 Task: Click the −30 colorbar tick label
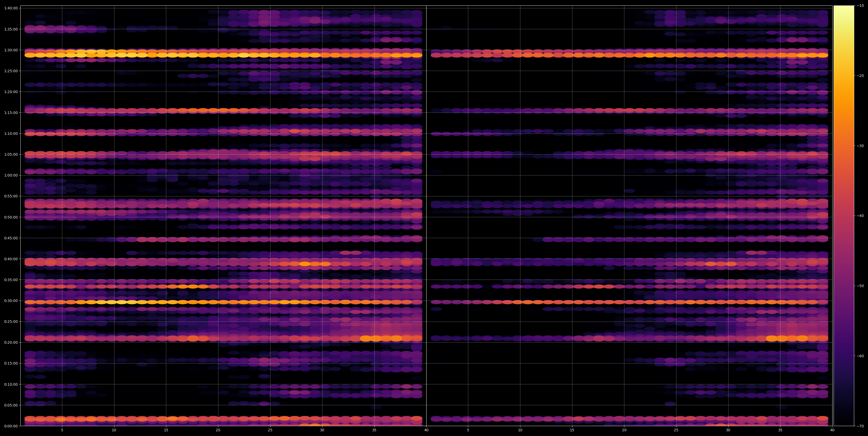[860, 146]
